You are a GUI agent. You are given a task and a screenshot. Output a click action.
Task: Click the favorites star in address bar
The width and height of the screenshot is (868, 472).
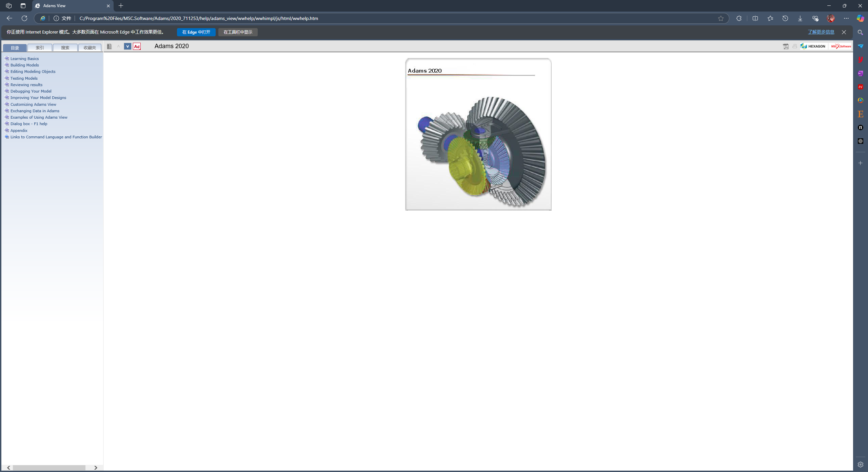tap(721, 18)
